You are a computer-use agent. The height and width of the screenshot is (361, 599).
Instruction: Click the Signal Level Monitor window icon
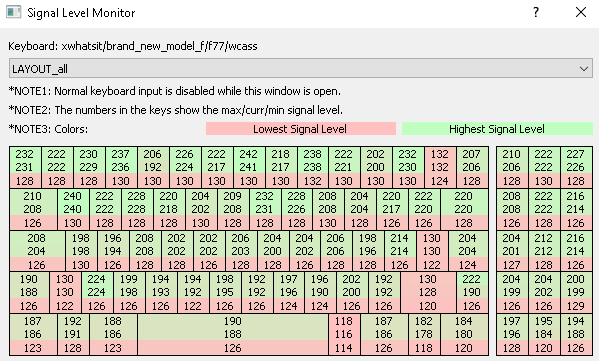click(14, 12)
